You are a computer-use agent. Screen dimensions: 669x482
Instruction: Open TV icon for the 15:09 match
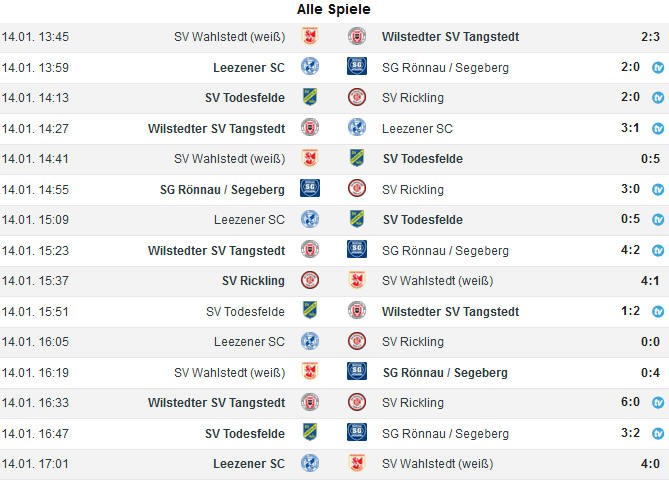(658, 220)
